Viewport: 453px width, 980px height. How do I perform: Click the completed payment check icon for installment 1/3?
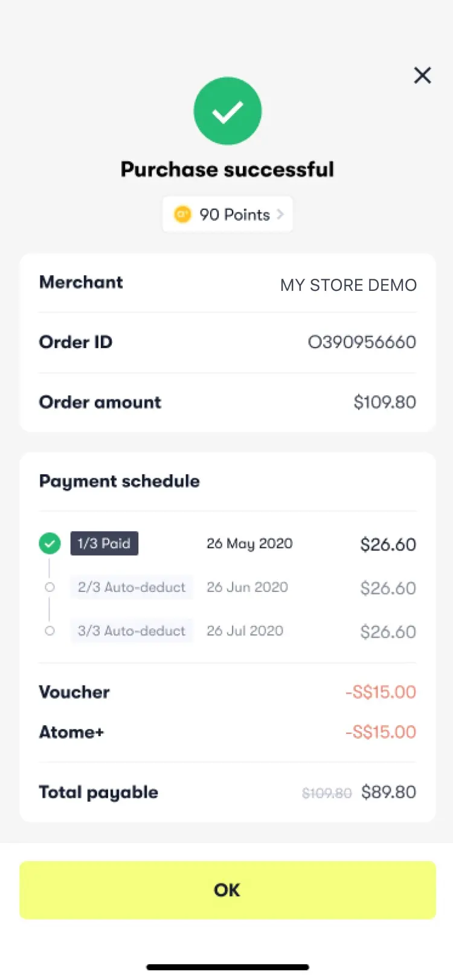click(50, 543)
